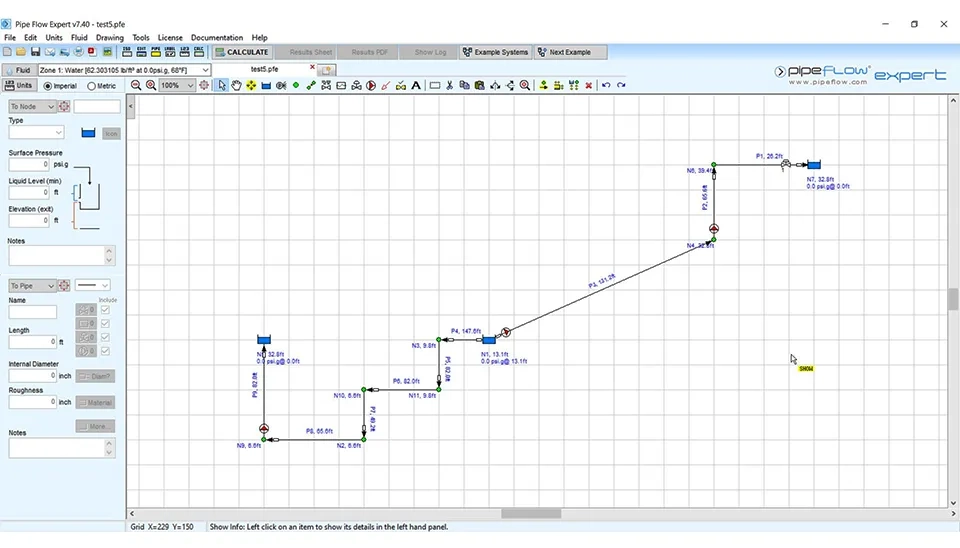
Task: Select the Metric units radio button
Action: 92,86
